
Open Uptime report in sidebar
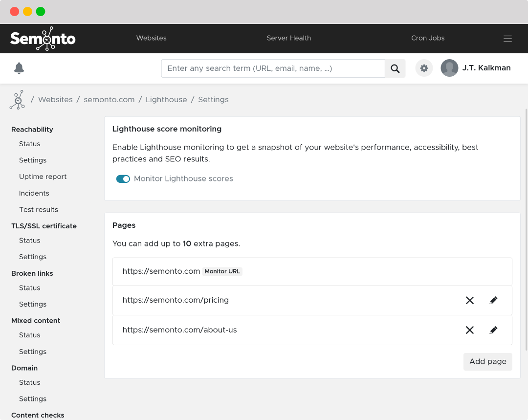point(43,177)
